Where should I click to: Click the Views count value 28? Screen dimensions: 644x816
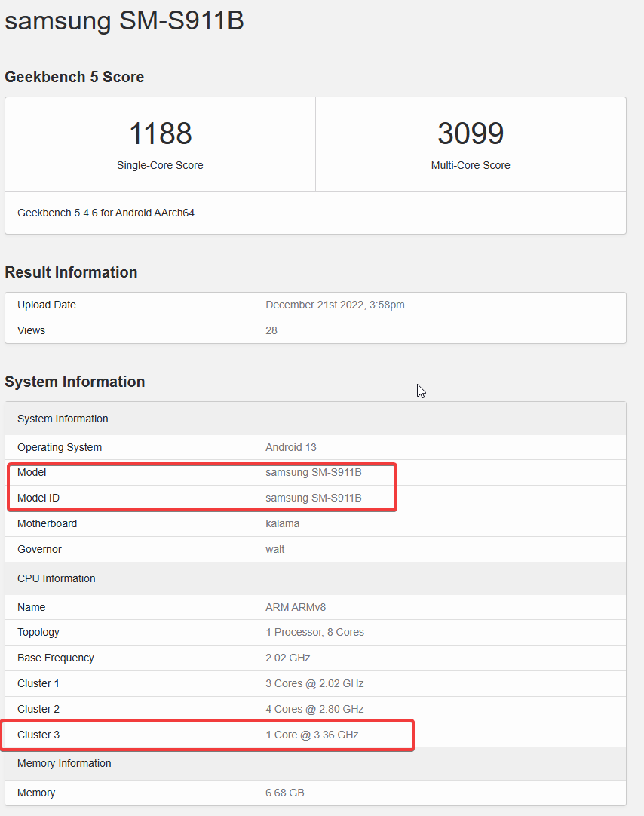271,330
